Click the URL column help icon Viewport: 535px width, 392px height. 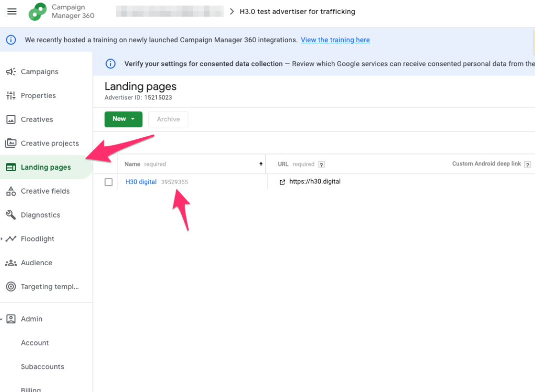321,164
